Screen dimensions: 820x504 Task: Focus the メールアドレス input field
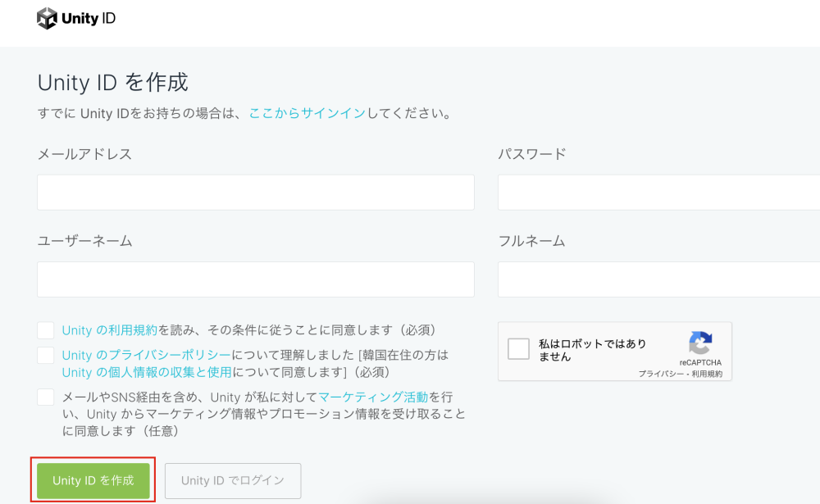tap(256, 192)
